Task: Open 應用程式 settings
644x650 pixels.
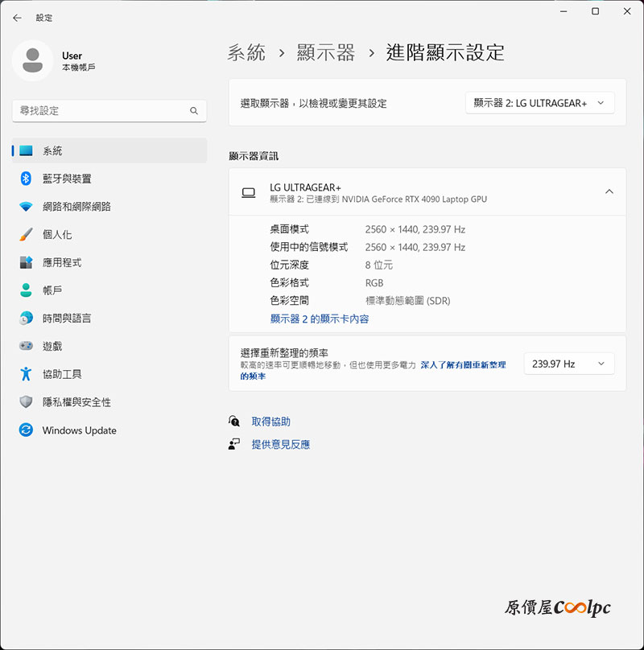Action: point(109,262)
